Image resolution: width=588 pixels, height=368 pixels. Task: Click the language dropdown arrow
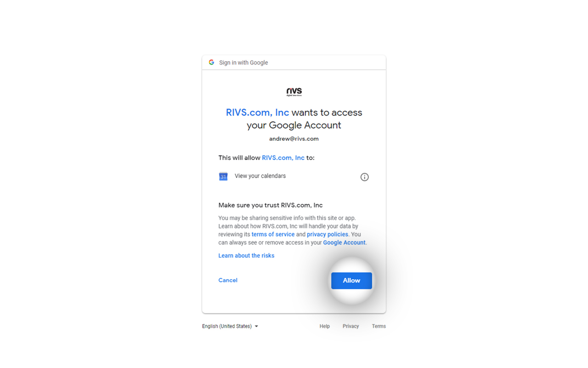point(256,327)
